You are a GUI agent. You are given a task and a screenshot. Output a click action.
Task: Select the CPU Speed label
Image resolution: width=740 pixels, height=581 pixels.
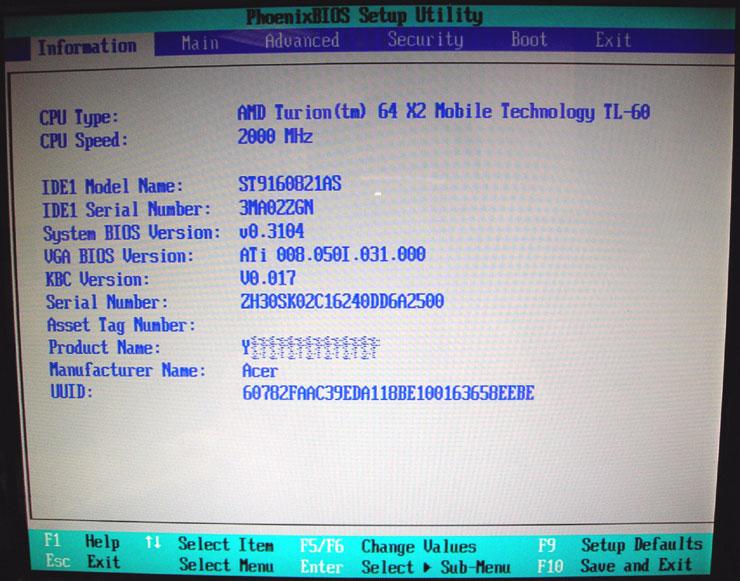84,141
